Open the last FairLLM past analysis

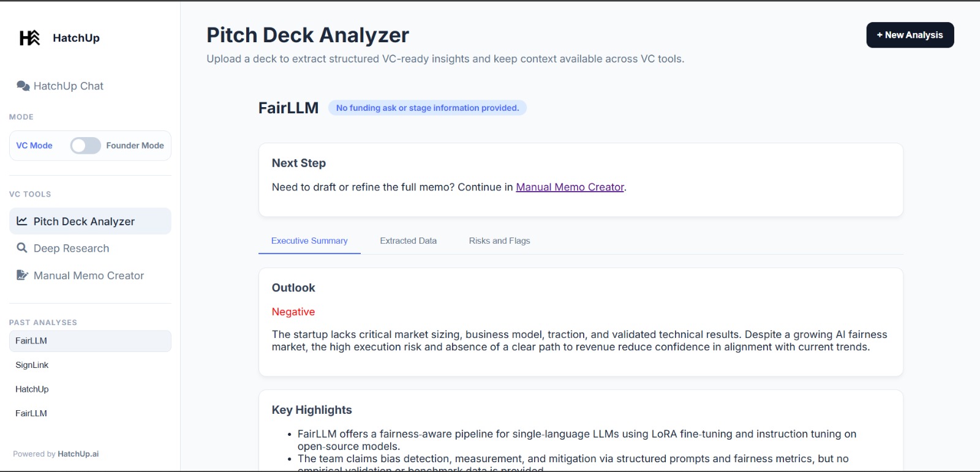point(31,413)
